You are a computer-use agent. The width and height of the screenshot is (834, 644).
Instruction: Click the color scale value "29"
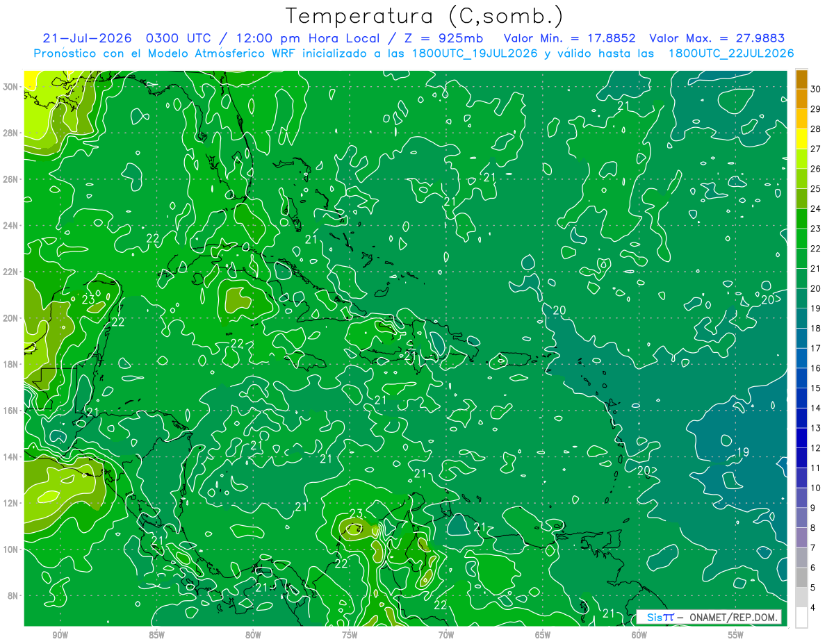[817, 109]
